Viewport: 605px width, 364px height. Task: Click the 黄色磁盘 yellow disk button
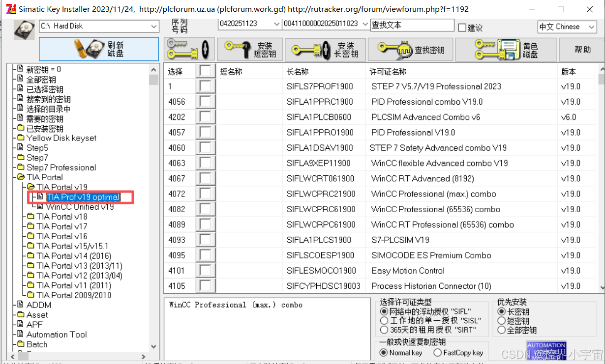coord(506,49)
